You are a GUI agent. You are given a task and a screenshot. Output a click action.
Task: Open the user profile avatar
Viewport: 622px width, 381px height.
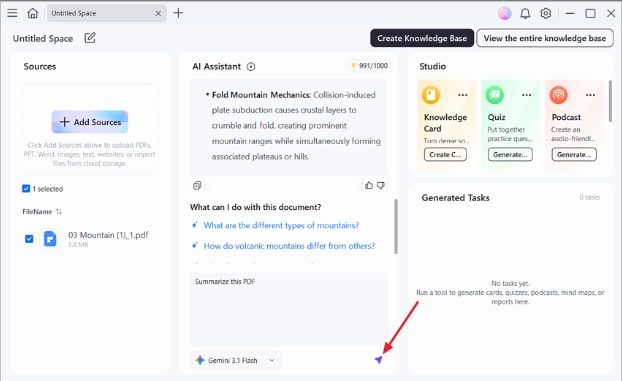click(505, 13)
